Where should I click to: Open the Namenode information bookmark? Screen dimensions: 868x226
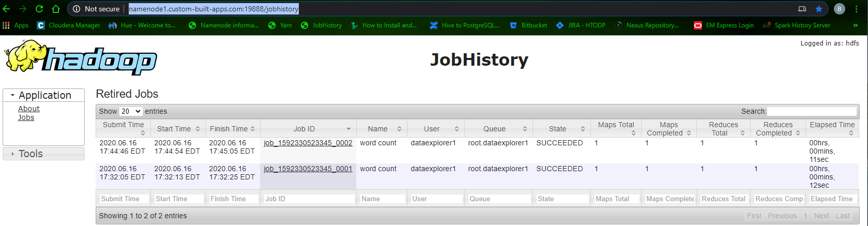pos(223,25)
